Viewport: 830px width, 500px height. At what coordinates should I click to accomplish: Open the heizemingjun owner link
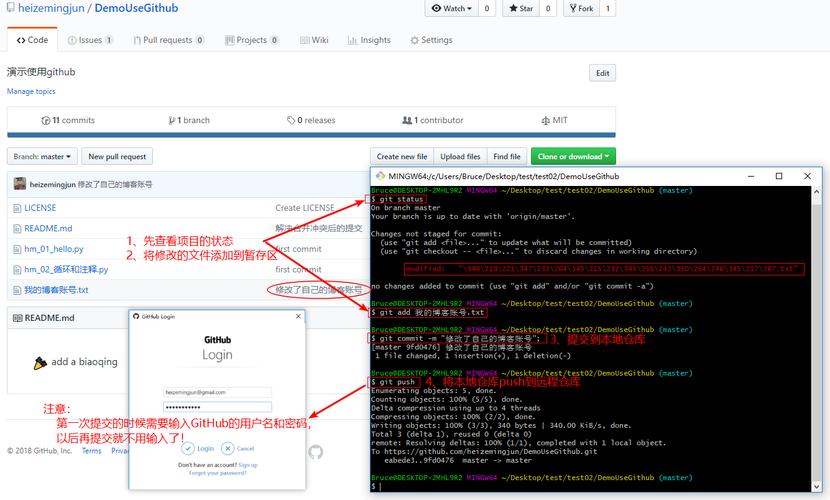(x=51, y=8)
